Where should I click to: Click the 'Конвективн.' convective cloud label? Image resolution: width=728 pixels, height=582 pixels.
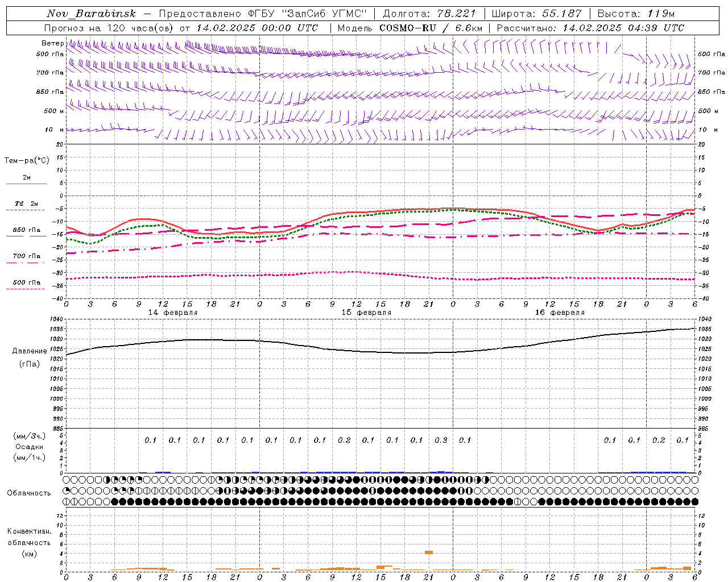pos(29,531)
